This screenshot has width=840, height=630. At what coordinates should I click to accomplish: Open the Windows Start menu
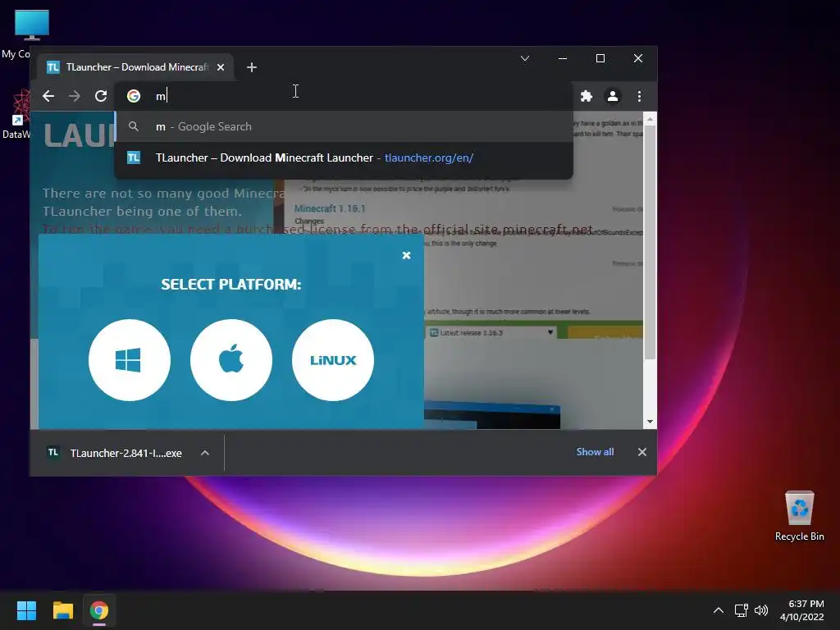click(x=26, y=610)
